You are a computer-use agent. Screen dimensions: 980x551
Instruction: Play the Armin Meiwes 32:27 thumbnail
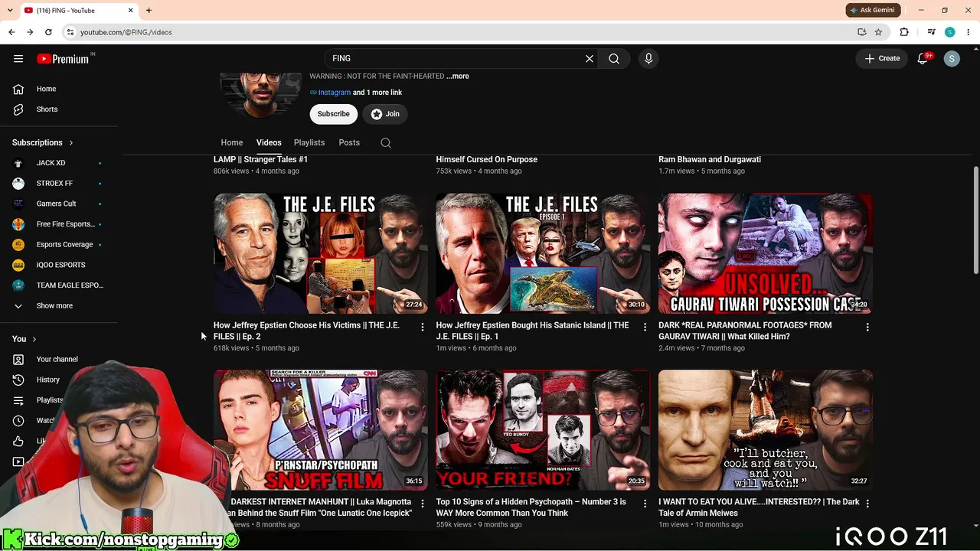pos(766,430)
